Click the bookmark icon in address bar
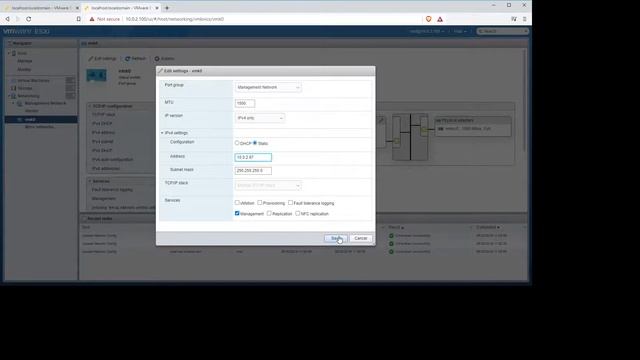The width and height of the screenshot is (640, 360). (x=78, y=19)
